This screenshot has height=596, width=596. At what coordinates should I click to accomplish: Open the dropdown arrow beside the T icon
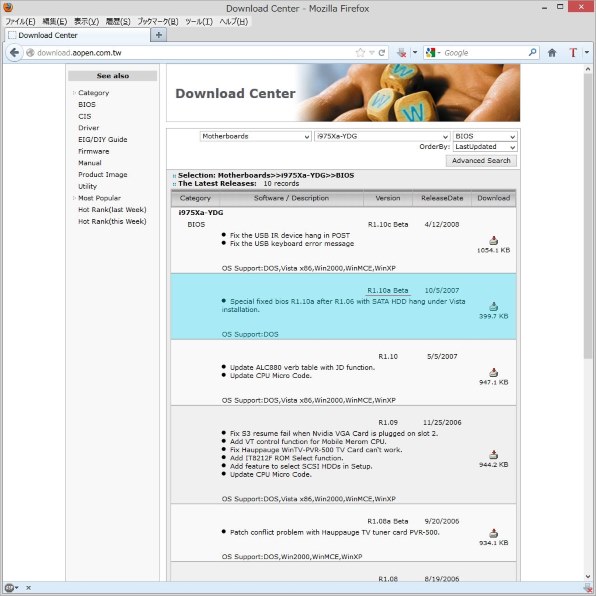point(586,52)
